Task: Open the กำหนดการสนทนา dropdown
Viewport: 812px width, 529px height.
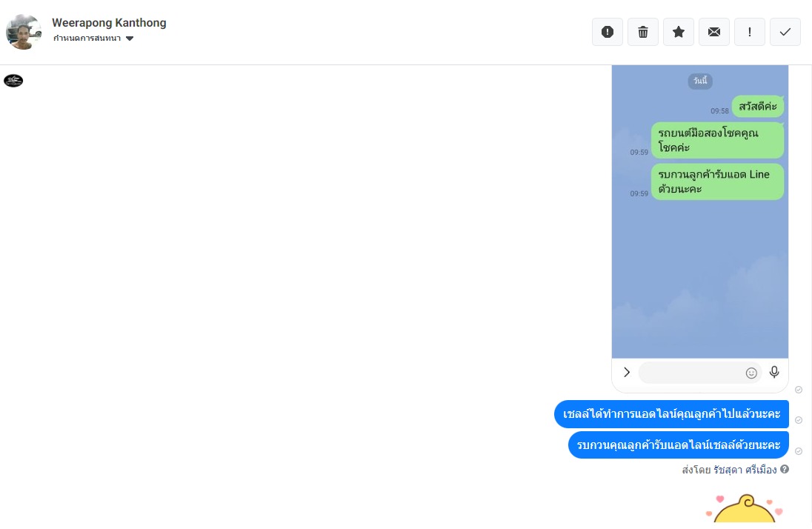Action: (93, 39)
